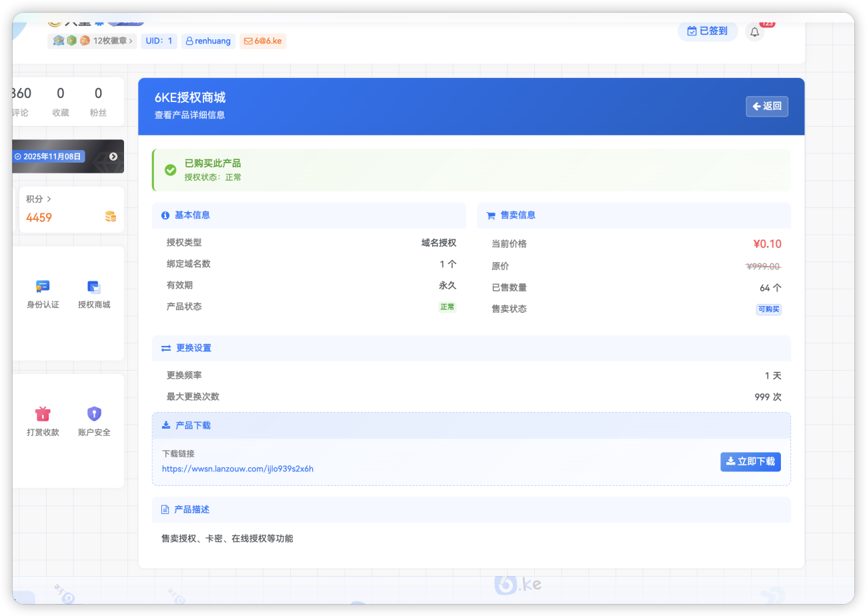Click the download icon on 产品下载 header

[x=165, y=425]
